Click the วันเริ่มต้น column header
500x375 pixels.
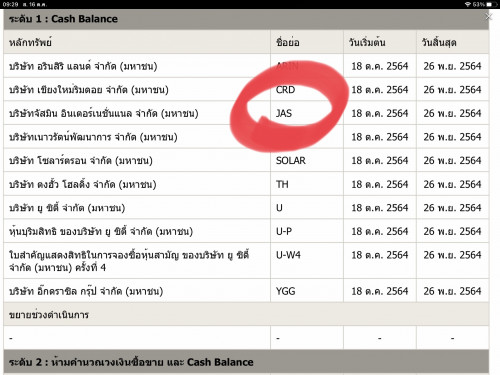point(367,42)
